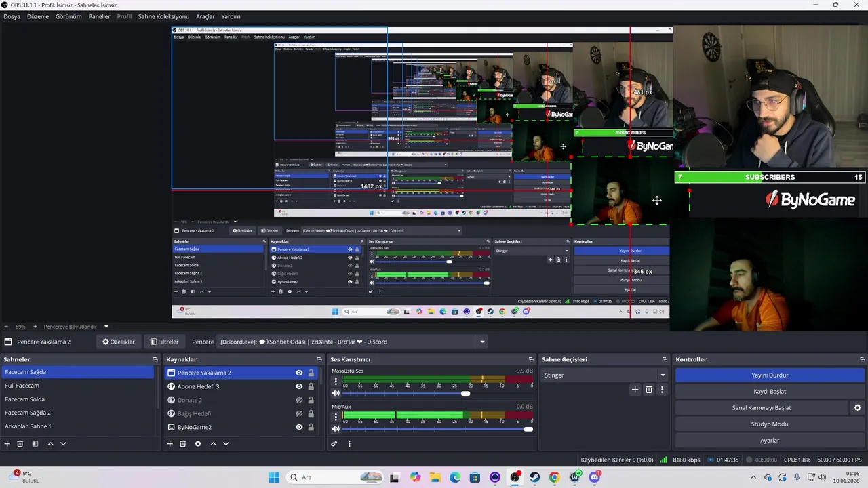Lock the Pencere Yakalama 2 source
Image resolution: width=868 pixels, height=488 pixels.
pos(311,373)
